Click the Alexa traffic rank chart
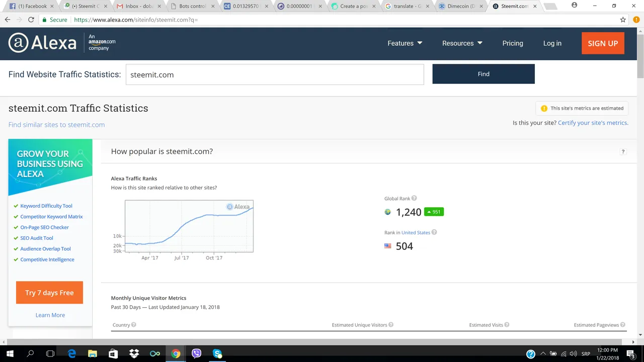Viewport: 644px width, 362px height. pos(189,226)
